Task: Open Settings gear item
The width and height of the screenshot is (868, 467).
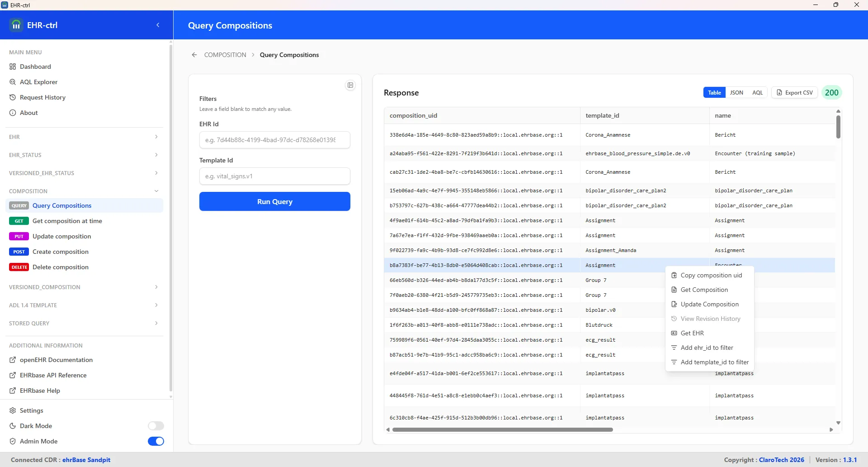Action: [31, 410]
